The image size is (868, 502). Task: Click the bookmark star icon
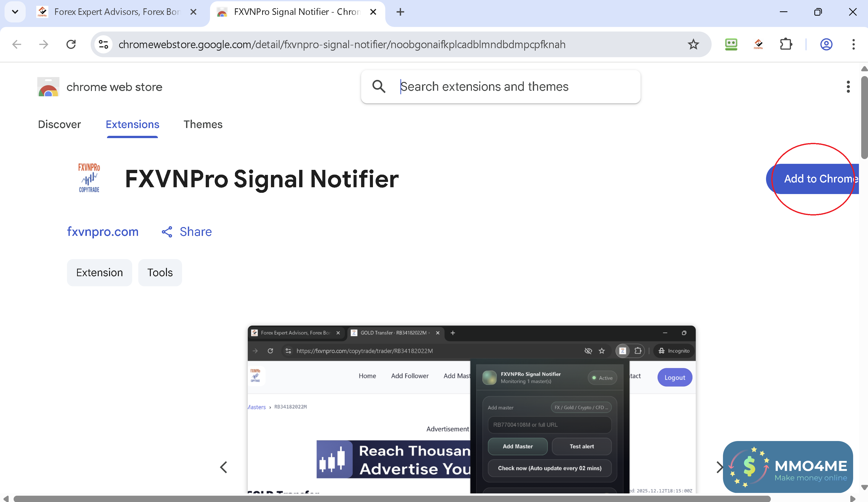pos(693,44)
